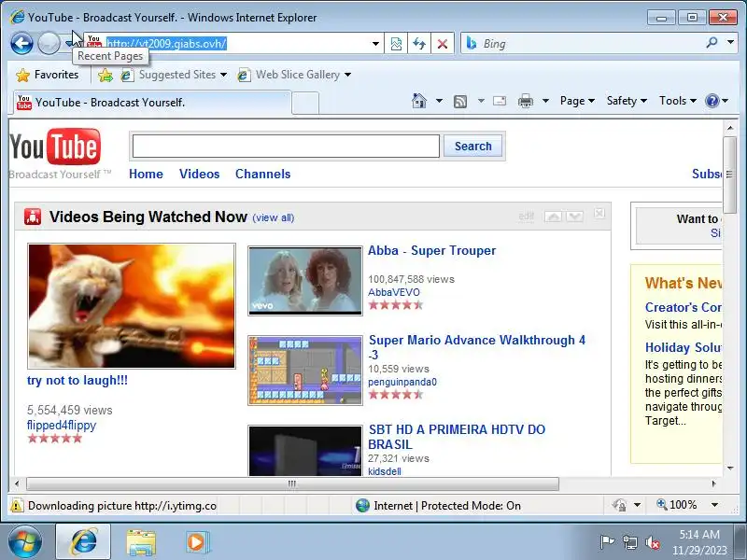Viewport: 747px width, 560px height.
Task: Click the Print toolbar icon
Action: click(526, 101)
